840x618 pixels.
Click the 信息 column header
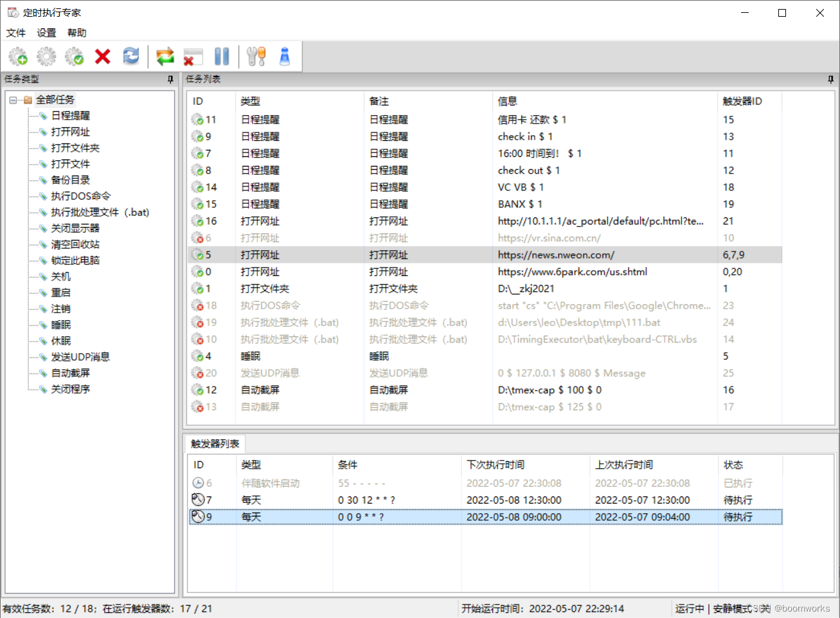(605, 101)
